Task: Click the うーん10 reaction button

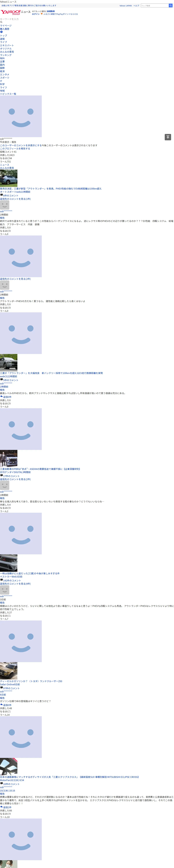Action: [5, 817]
